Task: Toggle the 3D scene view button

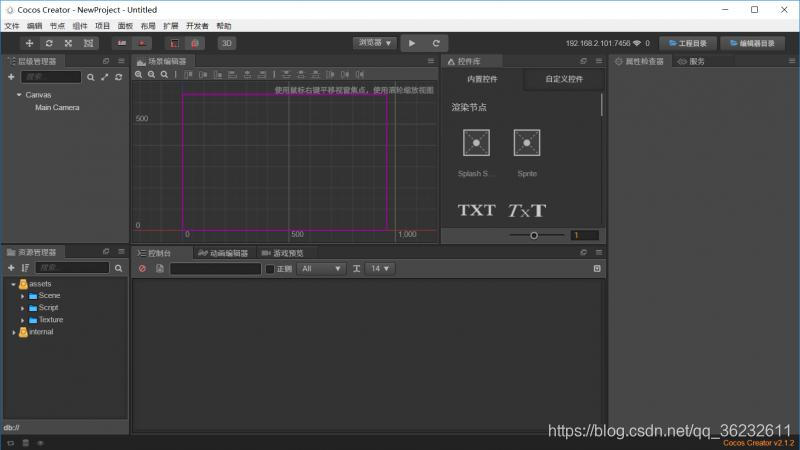Action: pos(227,43)
